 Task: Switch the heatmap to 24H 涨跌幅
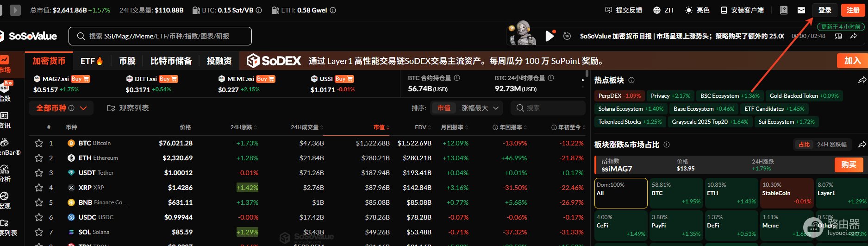pyautogui.click(x=831, y=145)
